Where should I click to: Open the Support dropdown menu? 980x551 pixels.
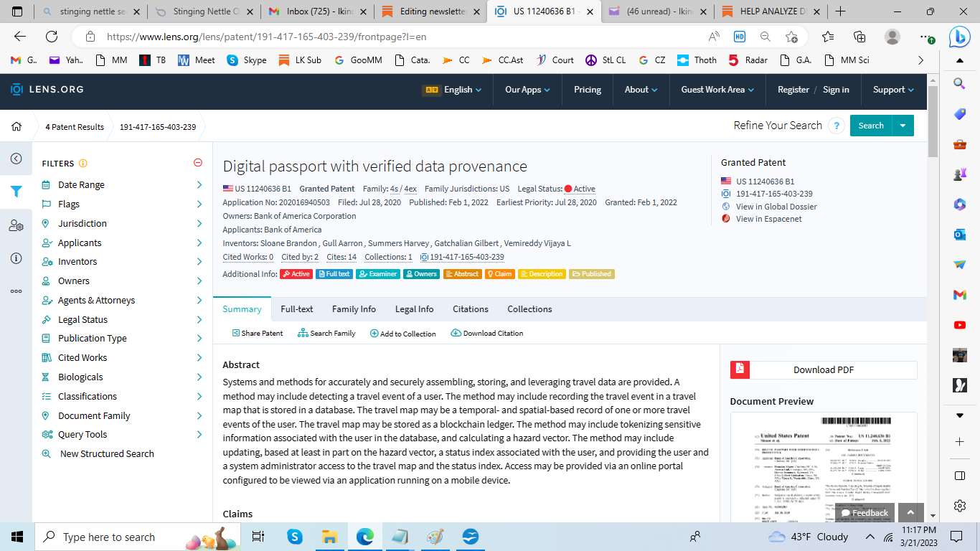[893, 90]
